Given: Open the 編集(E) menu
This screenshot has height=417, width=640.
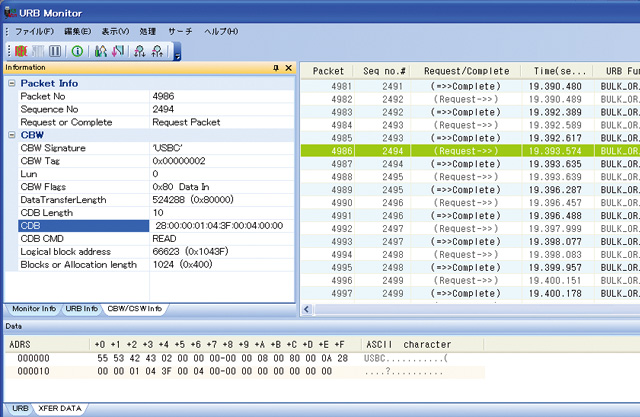Looking at the screenshot, I should 78,31.
